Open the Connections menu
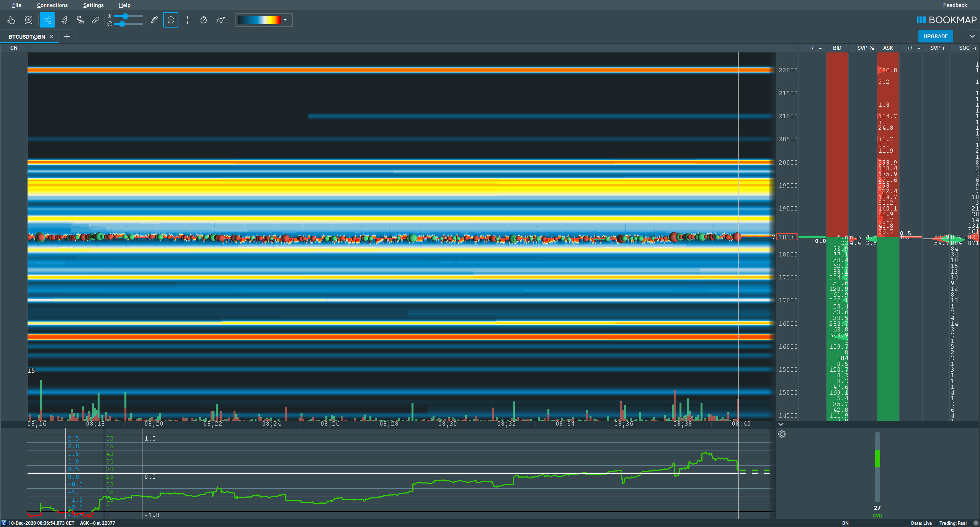Viewport: 980px width, 527px height. [x=52, y=5]
